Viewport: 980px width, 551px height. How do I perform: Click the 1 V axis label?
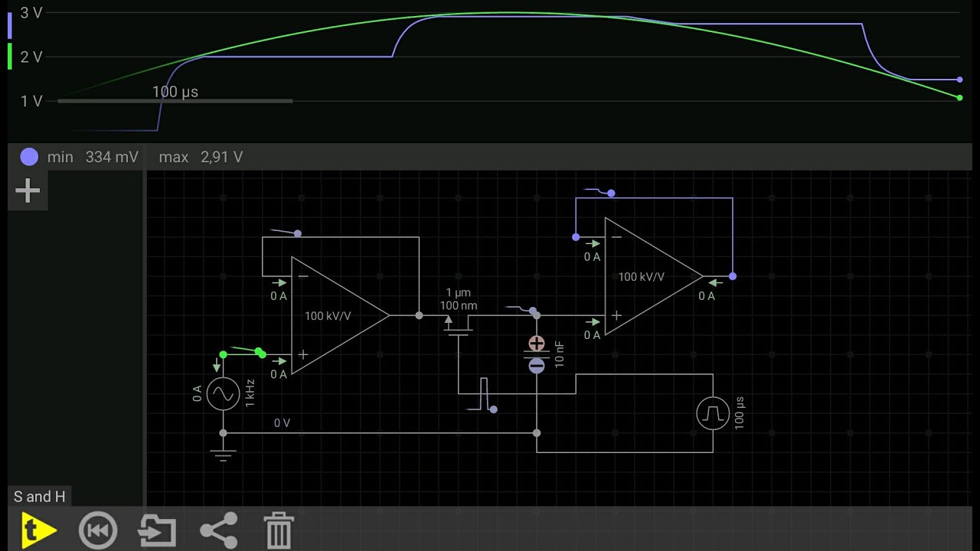(x=31, y=101)
